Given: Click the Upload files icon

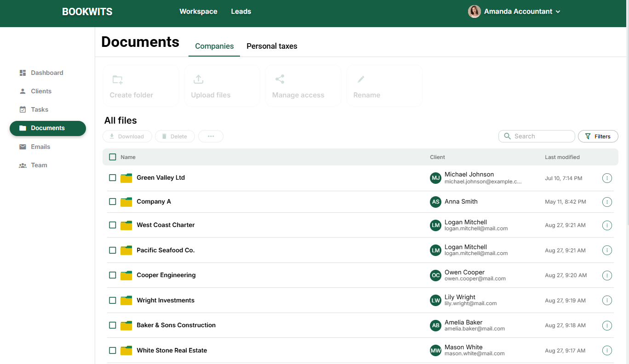Looking at the screenshot, I should pyautogui.click(x=199, y=79).
